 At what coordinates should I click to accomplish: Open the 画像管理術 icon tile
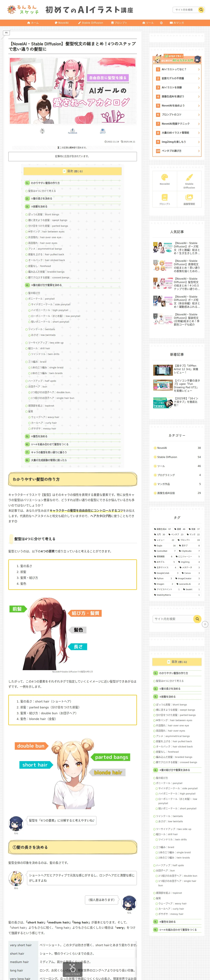pos(189,199)
